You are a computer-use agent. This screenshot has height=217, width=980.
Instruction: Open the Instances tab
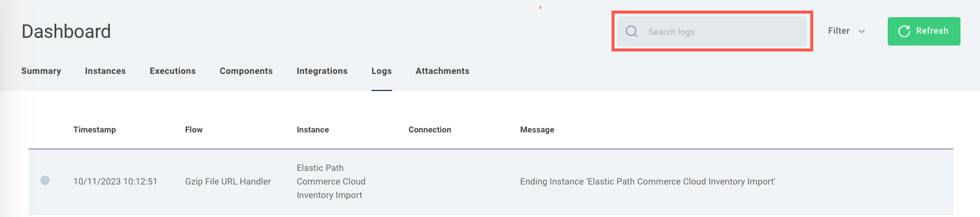(x=105, y=71)
